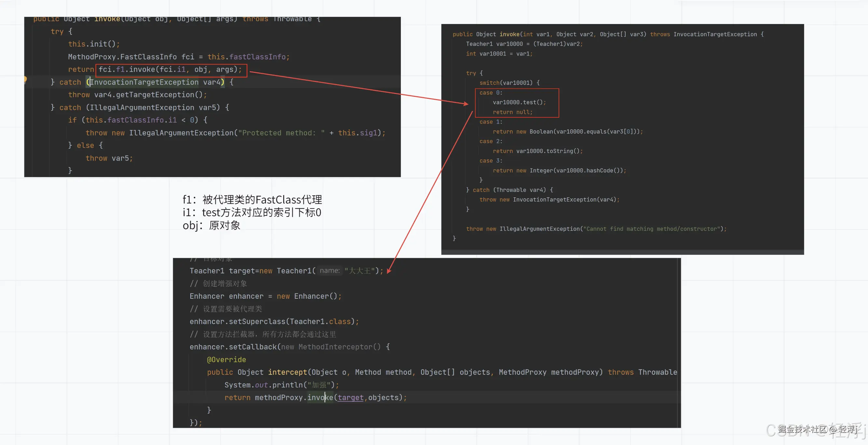Click the yellow intention lightbulb icon
The height and width of the screenshot is (445, 868).
coord(25,80)
